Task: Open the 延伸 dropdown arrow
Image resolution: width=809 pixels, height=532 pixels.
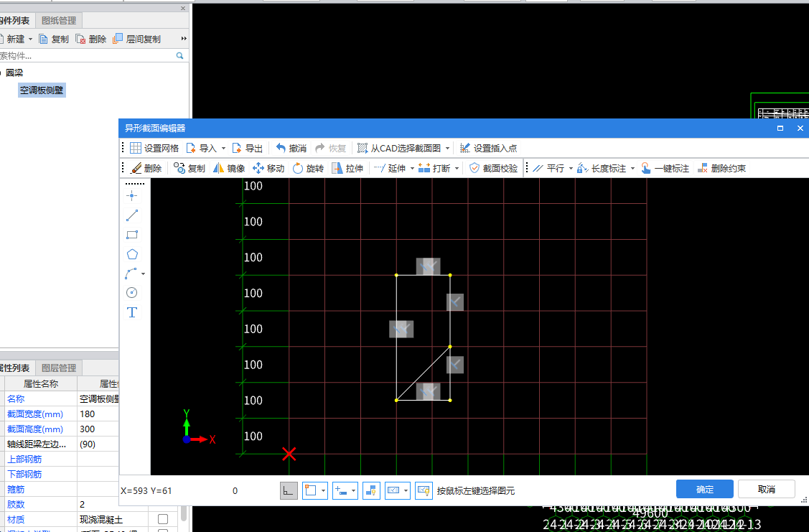Action: [x=412, y=168]
